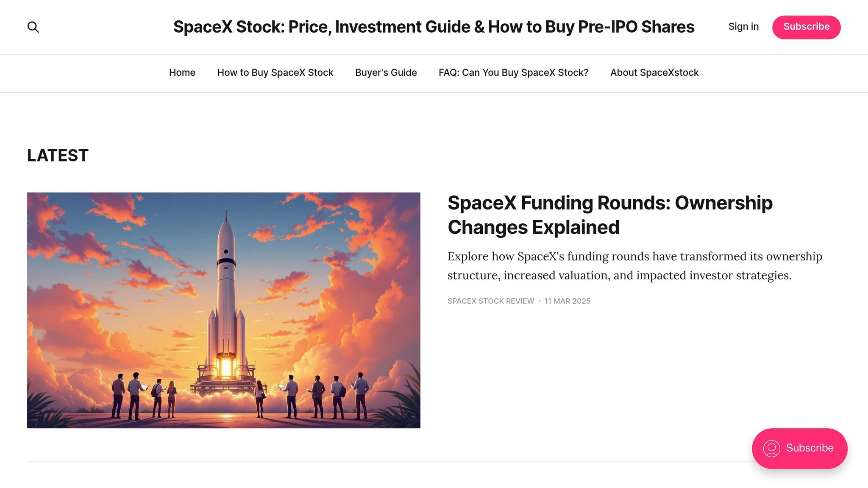Screen dimensions: 868x488
Task: Open the How to Buy SpaceX Stock page
Action: 275,72
